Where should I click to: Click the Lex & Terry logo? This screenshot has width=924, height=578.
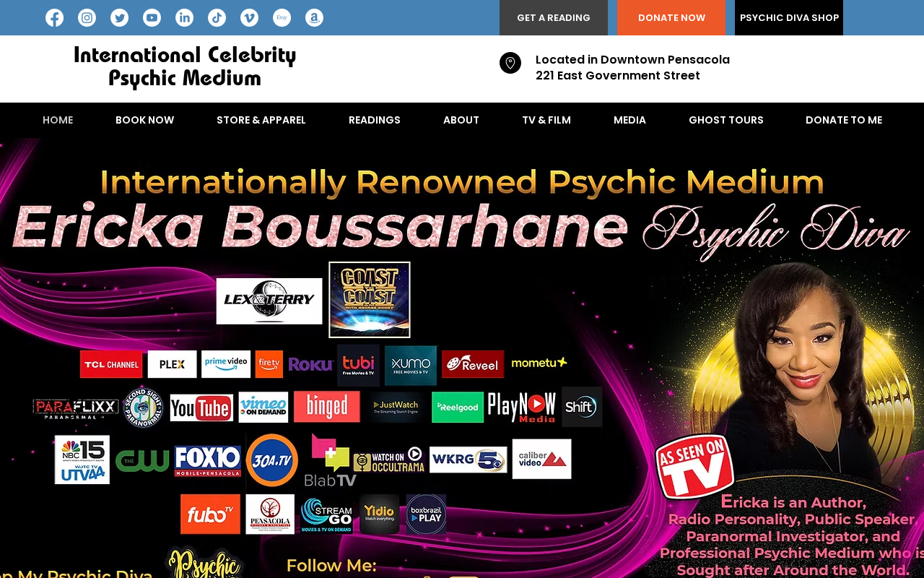pyautogui.click(x=269, y=301)
